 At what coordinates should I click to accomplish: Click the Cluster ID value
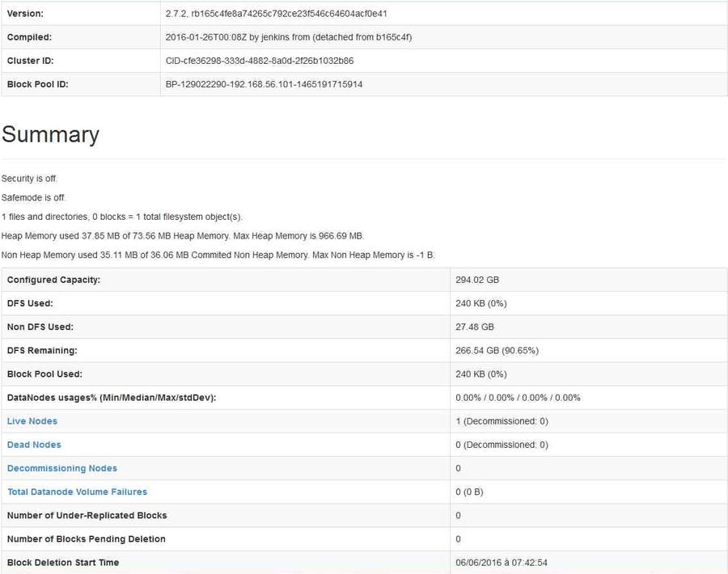259,61
